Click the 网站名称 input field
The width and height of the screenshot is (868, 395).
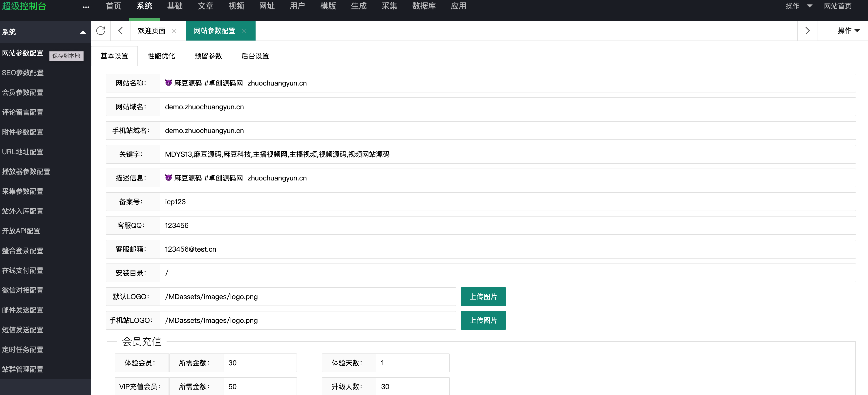coord(508,83)
